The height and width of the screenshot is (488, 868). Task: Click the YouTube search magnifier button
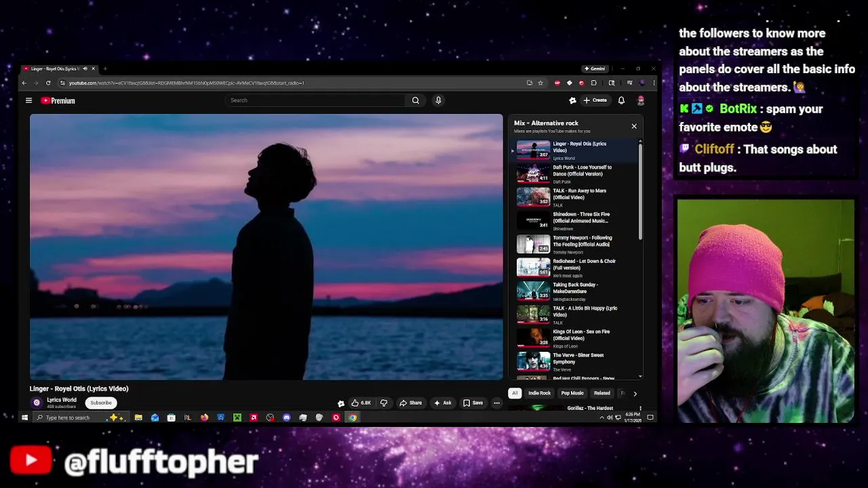[x=416, y=100]
